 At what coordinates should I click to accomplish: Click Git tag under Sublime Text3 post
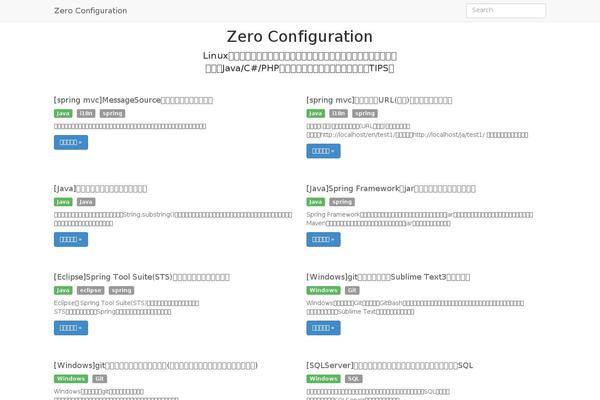tap(352, 291)
